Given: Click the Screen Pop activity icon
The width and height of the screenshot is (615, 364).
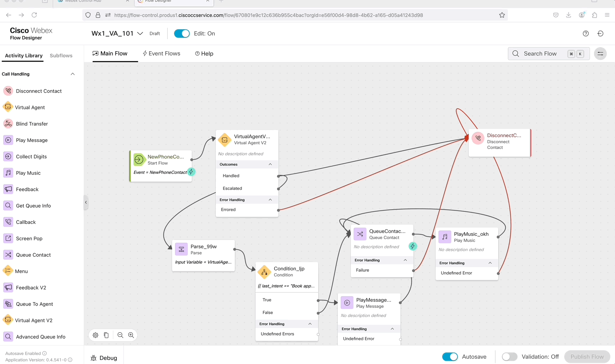Looking at the screenshot, I should pyautogui.click(x=8, y=238).
